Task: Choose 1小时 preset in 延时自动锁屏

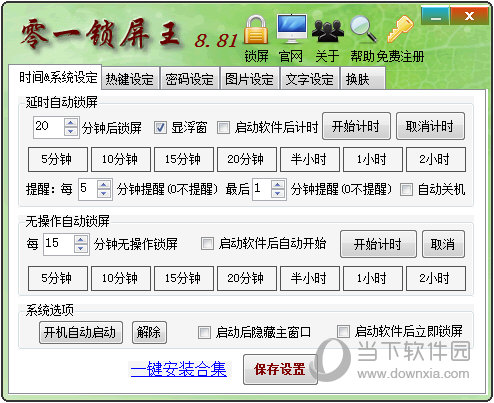Action: pyautogui.click(x=373, y=159)
